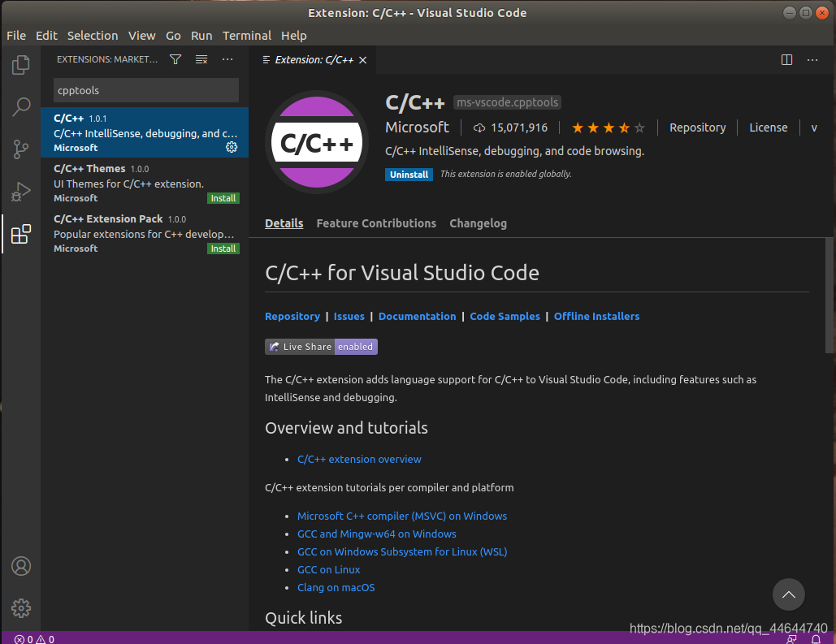This screenshot has height=644, width=836.
Task: Open the editor more actions ellipsis
Action: [812, 60]
